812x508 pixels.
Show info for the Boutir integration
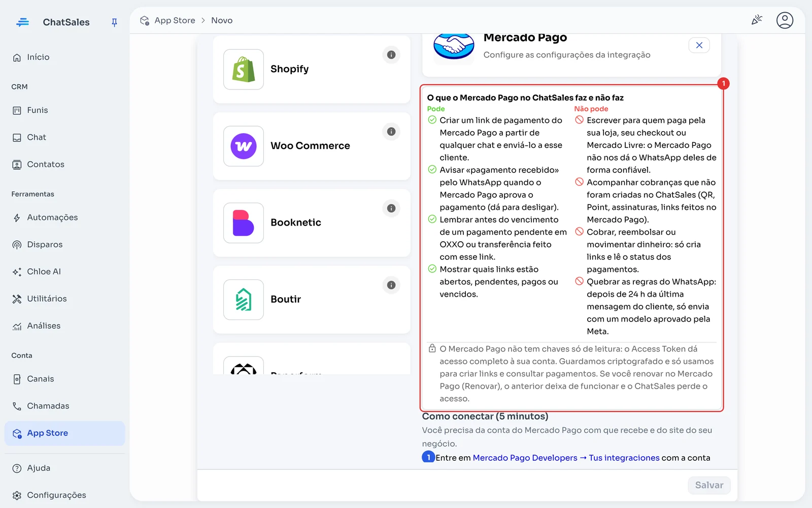point(391,285)
